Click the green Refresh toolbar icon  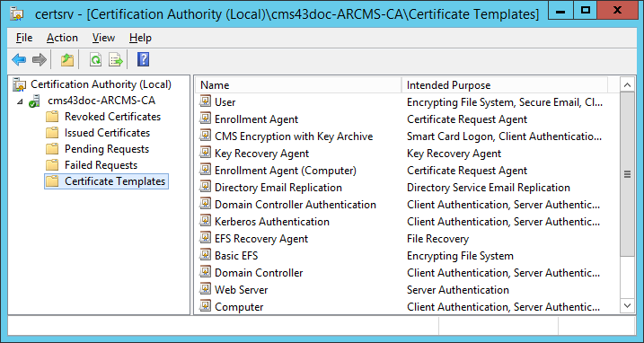96,60
